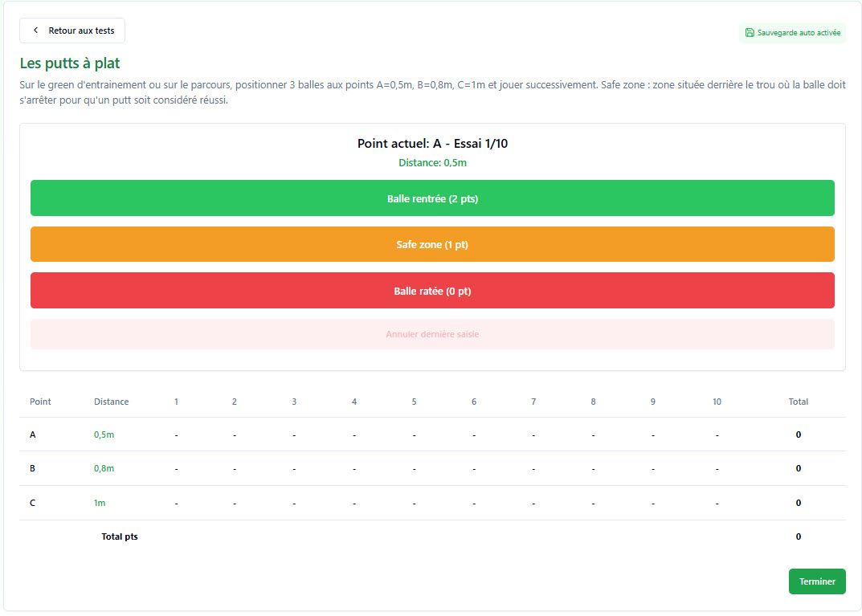Click the 1m distance cell
The image size is (862, 616).
(x=100, y=503)
